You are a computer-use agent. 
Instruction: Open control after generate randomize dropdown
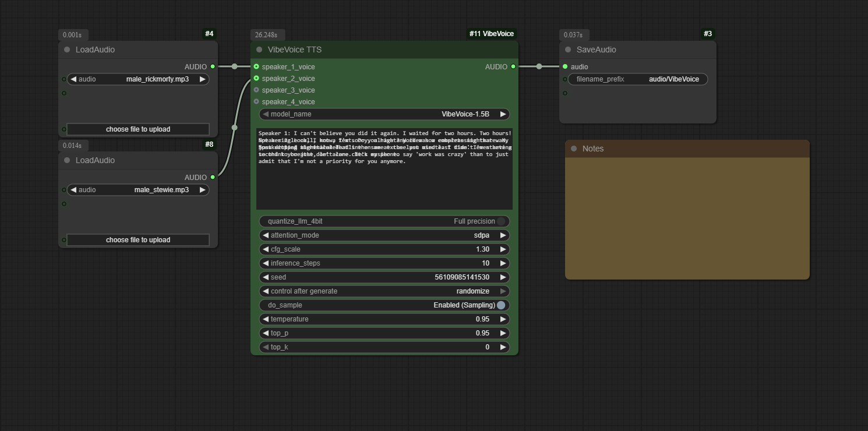coord(384,291)
